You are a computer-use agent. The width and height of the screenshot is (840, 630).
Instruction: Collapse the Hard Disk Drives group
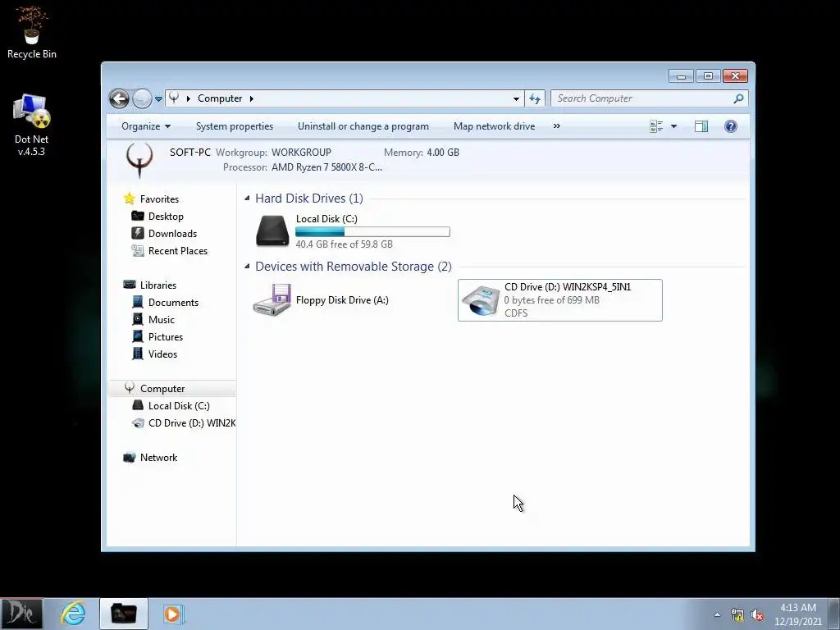(247, 199)
